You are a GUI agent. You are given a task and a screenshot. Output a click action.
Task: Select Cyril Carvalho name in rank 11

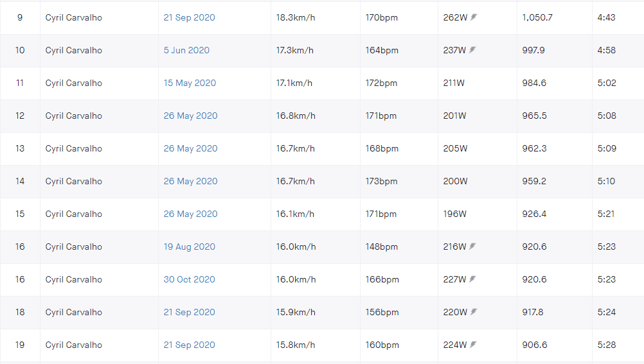click(73, 83)
